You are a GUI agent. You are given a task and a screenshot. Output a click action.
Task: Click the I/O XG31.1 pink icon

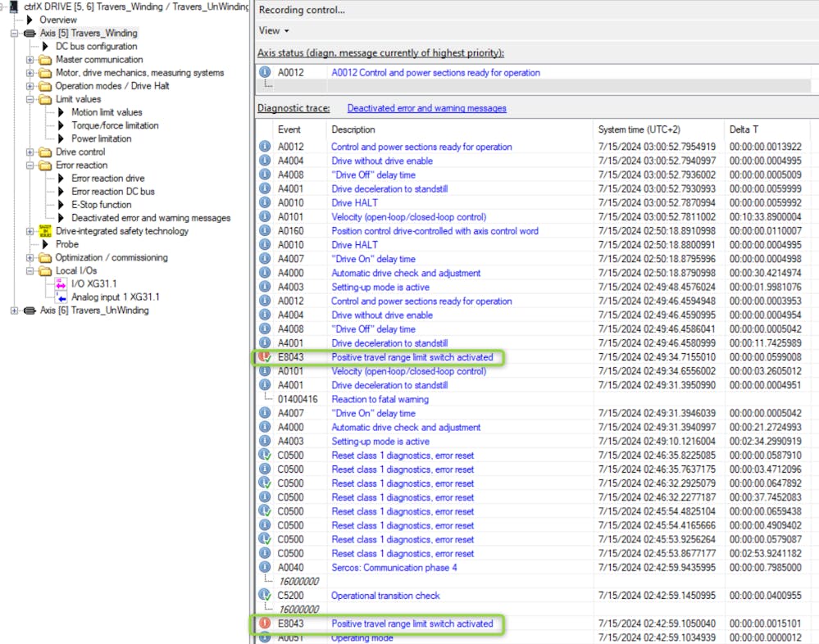(x=61, y=283)
